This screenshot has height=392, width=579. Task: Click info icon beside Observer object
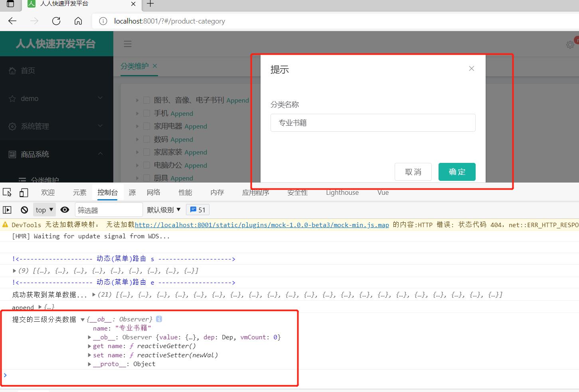coord(159,319)
